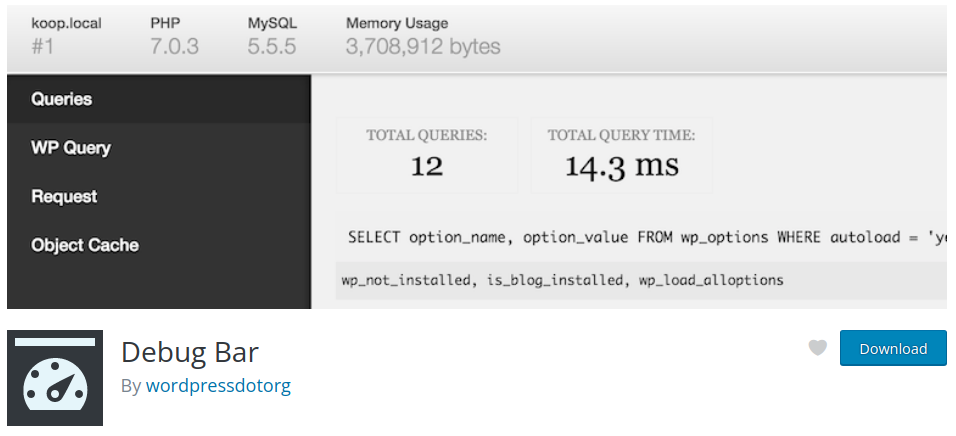
Task: Click the plugin banner screenshot image
Action: click(477, 157)
